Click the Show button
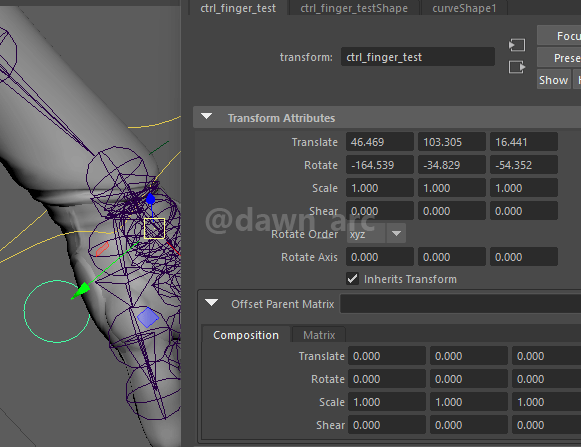581x447 pixels. (554, 79)
